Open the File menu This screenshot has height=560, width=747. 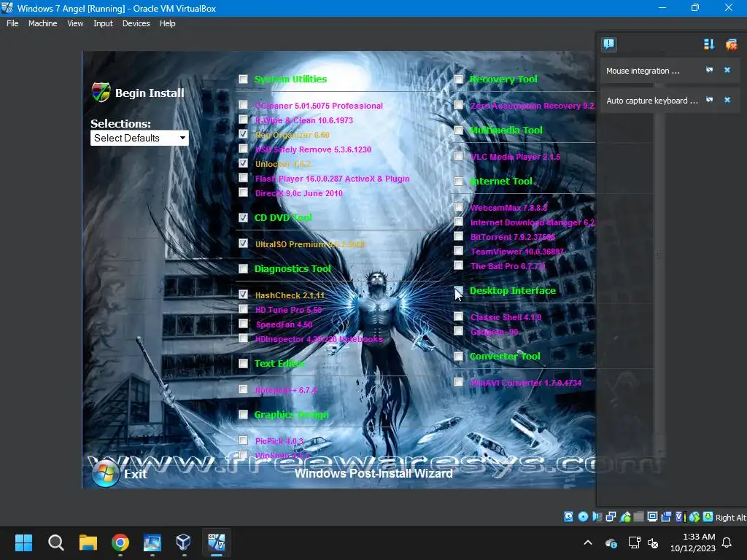pyautogui.click(x=12, y=23)
